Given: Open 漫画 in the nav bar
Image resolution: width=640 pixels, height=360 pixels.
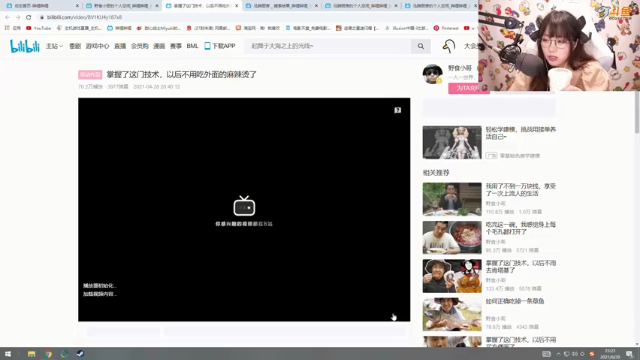Looking at the screenshot, I should click(x=159, y=46).
